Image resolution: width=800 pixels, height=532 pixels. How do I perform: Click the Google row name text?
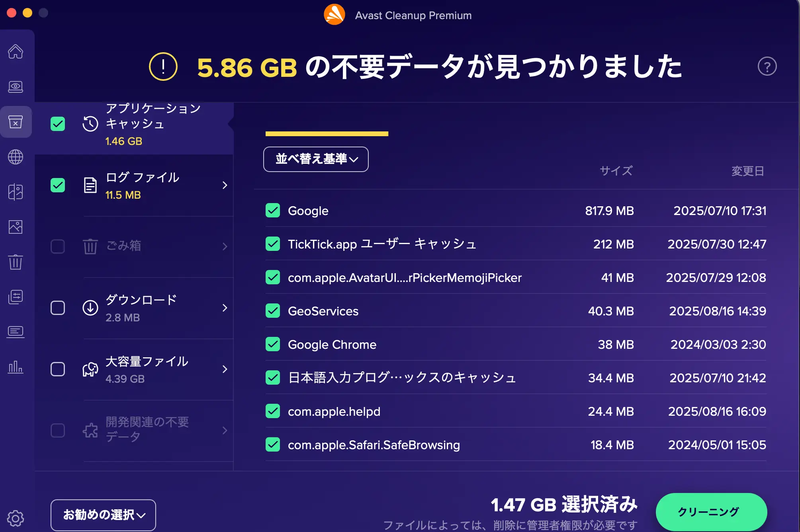pos(308,211)
